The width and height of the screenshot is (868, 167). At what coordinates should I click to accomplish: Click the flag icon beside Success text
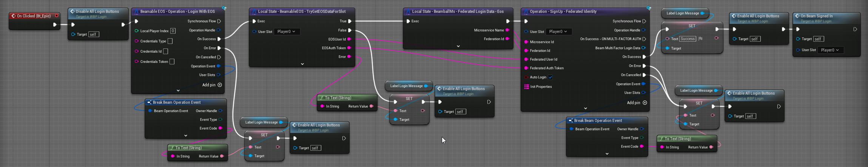click(x=700, y=39)
